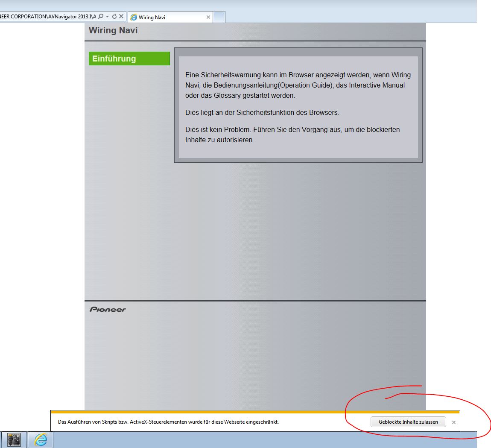Viewport: 491px width, 448px height.
Task: Refresh the page with the reload icon
Action: (114, 17)
